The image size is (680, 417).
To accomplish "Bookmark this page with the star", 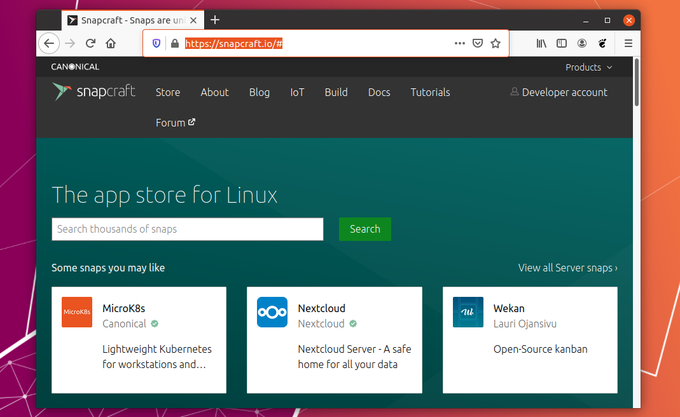I will (x=496, y=43).
